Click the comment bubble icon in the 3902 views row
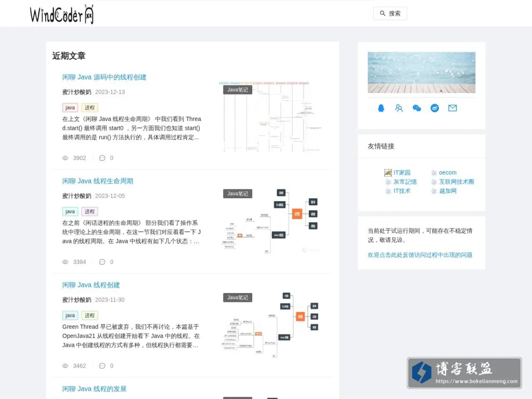The height and width of the screenshot is (399, 532). 102,158
